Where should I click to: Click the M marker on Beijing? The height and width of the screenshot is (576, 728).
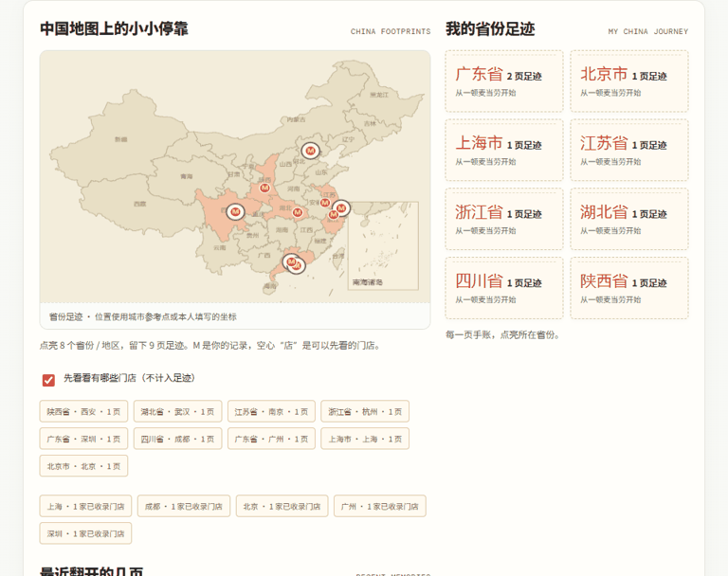(x=311, y=151)
